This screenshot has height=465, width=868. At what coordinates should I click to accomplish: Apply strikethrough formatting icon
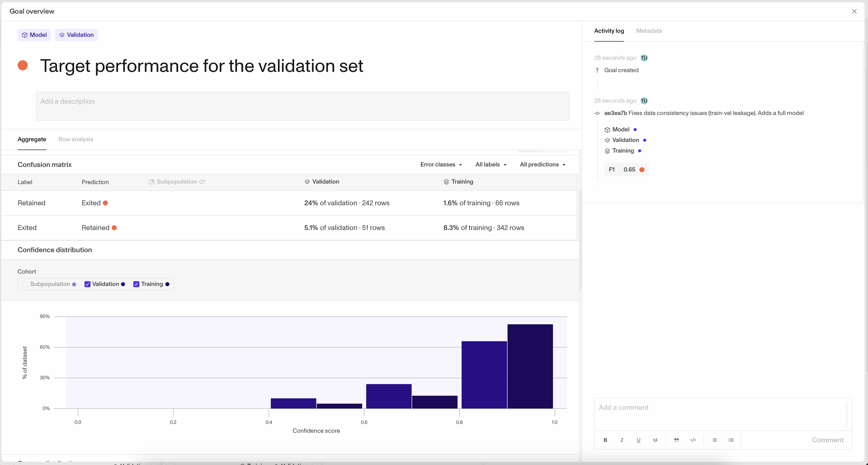coord(655,440)
